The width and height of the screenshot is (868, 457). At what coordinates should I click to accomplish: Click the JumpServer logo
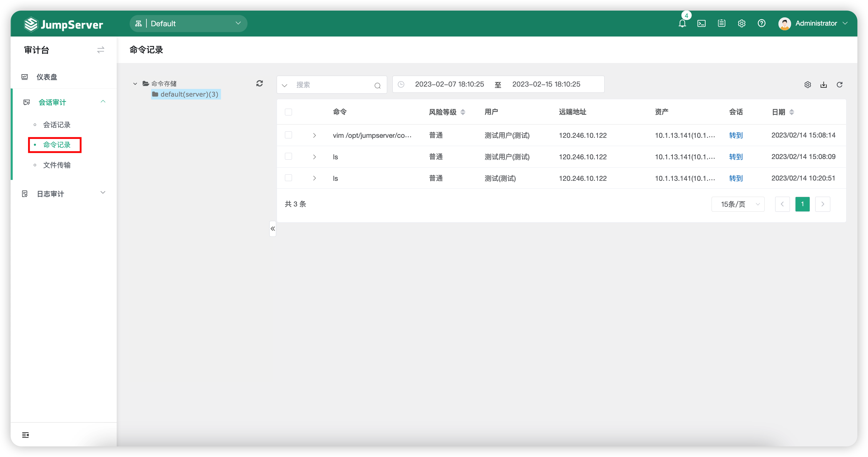coord(64,24)
